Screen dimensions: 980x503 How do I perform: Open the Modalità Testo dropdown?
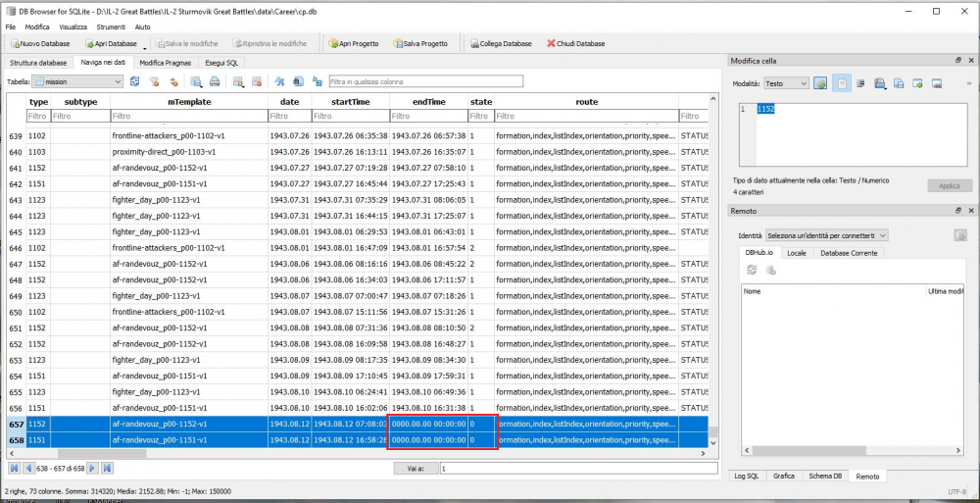tap(786, 83)
